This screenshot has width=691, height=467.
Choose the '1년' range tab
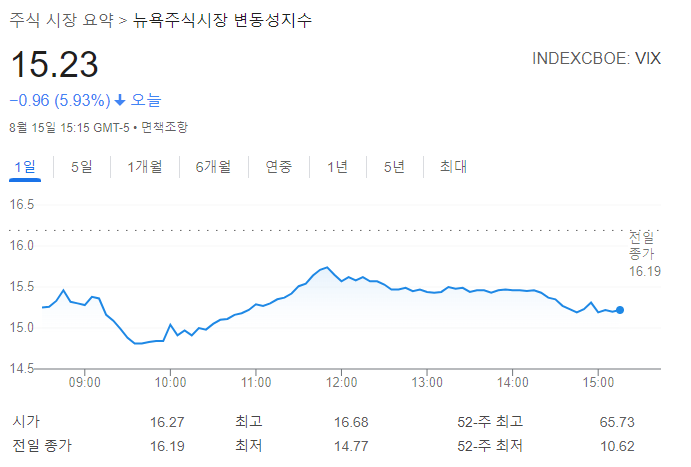(337, 167)
